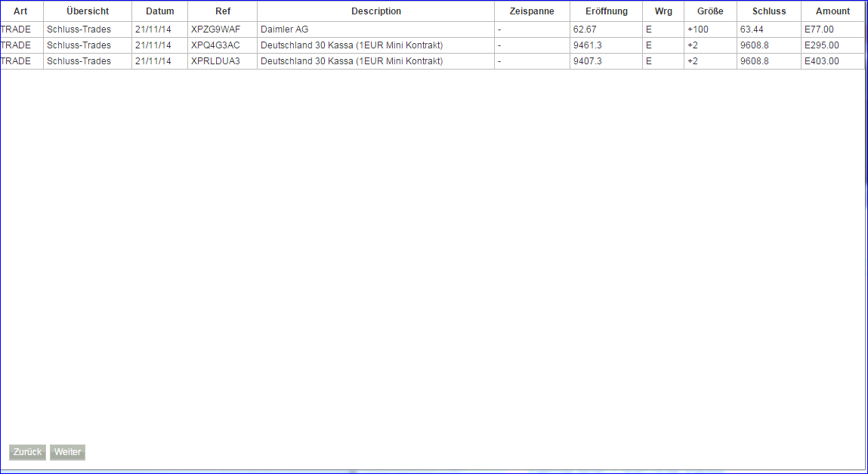Viewport: 868px width, 474px height.
Task: Select the currency E in XPQ4G3AC row
Action: [663, 45]
